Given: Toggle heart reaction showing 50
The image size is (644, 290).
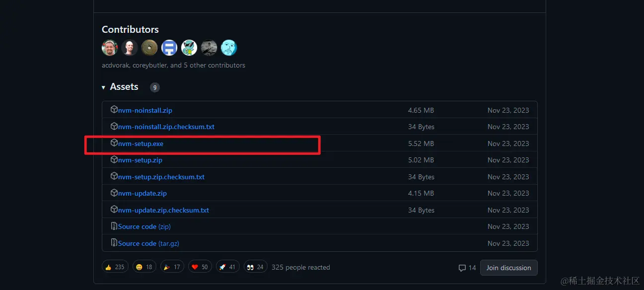Looking at the screenshot, I should (201, 267).
